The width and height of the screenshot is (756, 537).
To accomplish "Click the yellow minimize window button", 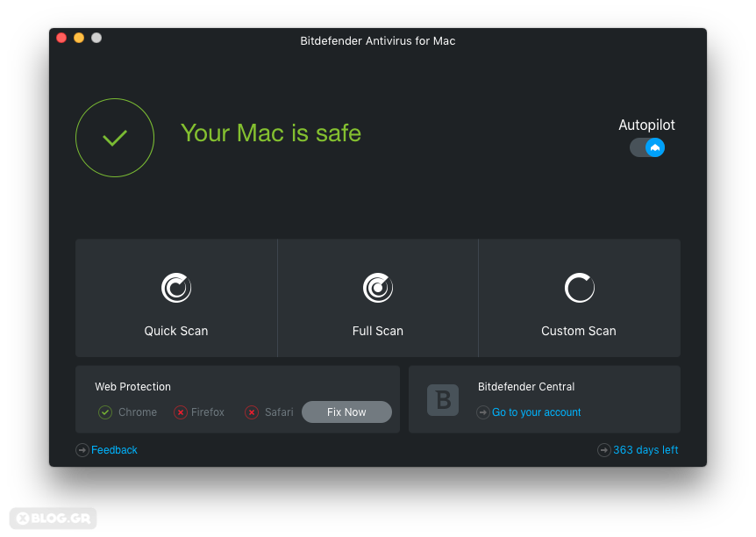I will [79, 38].
